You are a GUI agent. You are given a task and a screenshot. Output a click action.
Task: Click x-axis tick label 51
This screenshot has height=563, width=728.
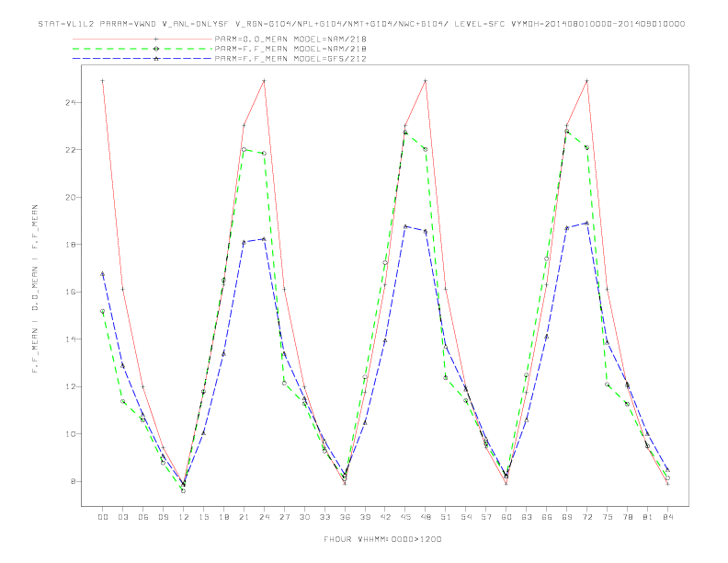pyautogui.click(x=446, y=517)
